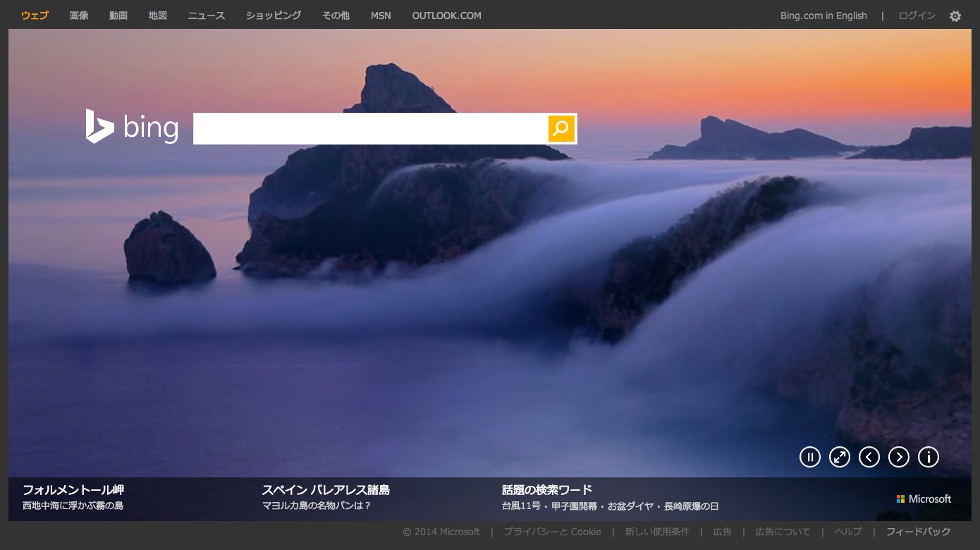Open ニュース in the top navigation
Screen dimensions: 980x550
coord(207,16)
